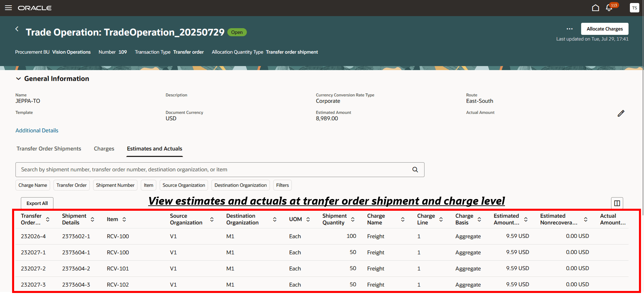Open the Item filter chip
This screenshot has height=298, width=644.
click(148, 185)
